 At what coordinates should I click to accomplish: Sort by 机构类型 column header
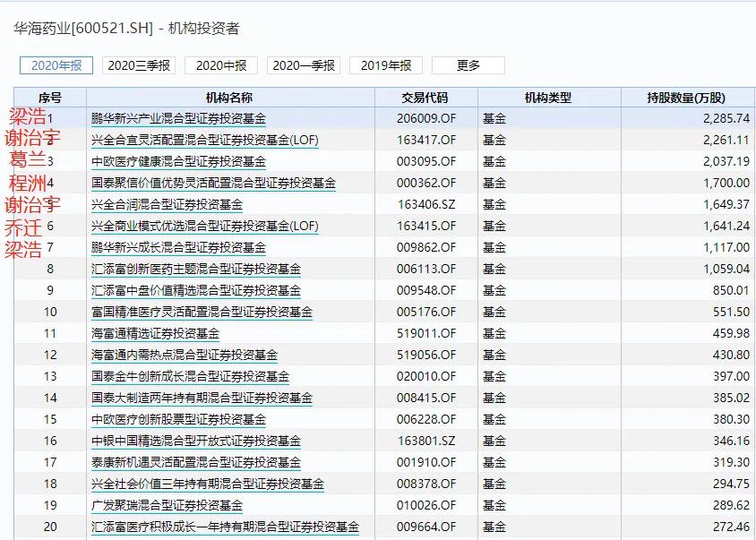click(548, 98)
